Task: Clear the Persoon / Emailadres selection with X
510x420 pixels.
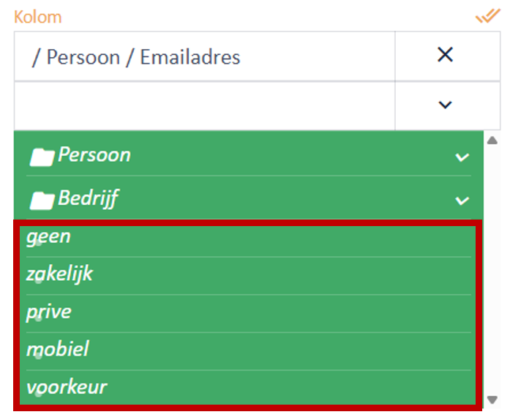Action: tap(445, 55)
